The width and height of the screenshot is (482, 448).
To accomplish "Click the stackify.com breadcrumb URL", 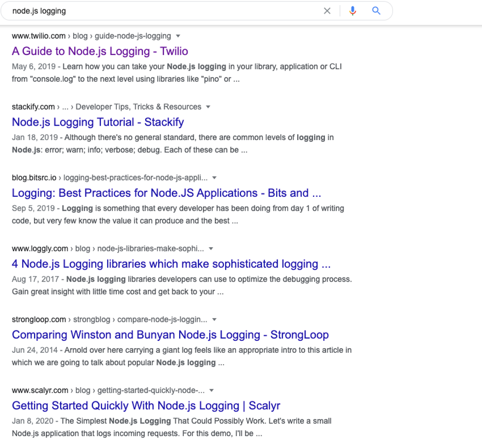I will click(107, 107).
